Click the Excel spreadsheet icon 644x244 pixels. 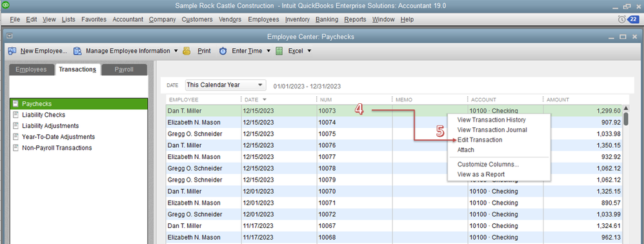click(x=279, y=51)
